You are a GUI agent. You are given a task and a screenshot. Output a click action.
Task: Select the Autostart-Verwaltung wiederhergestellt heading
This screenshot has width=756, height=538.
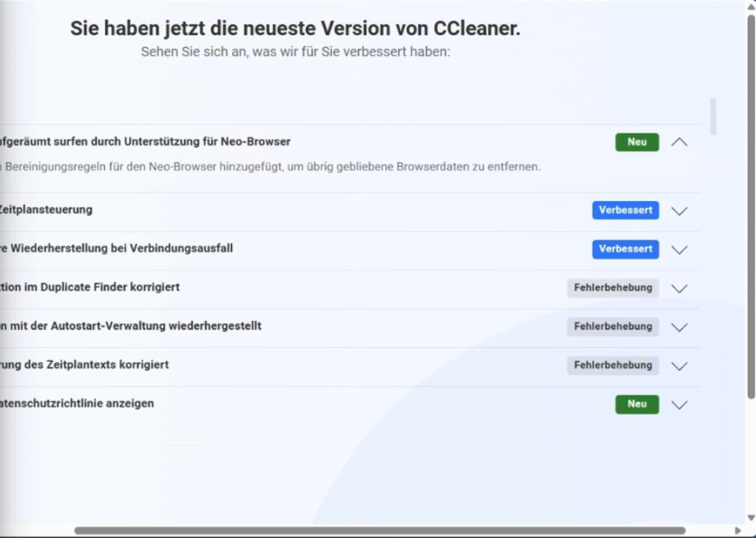pos(130,326)
